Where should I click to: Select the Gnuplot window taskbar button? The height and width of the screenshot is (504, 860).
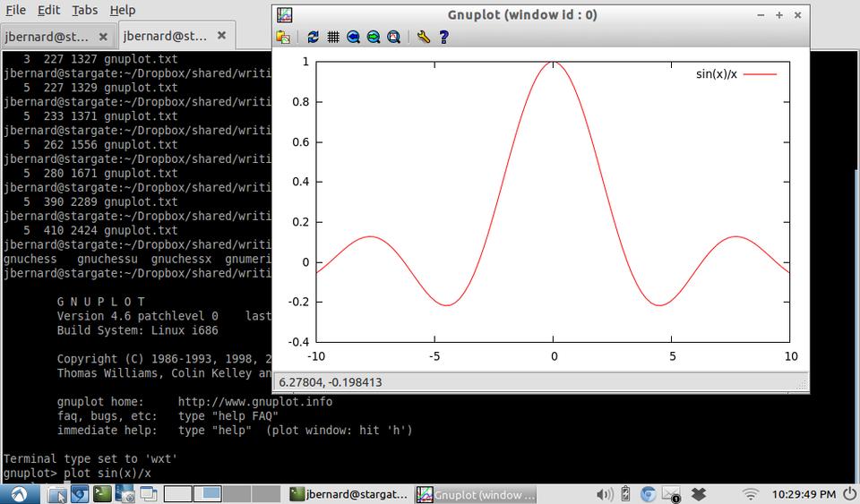point(478,494)
